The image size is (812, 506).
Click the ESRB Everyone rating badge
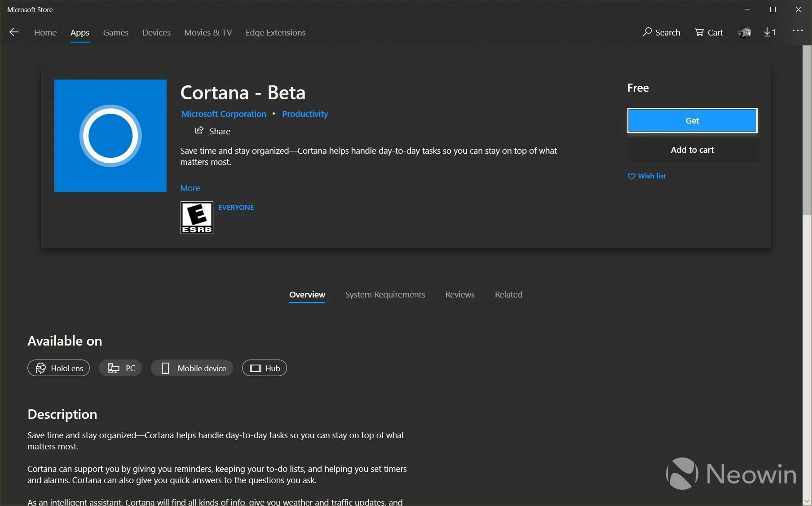(197, 218)
